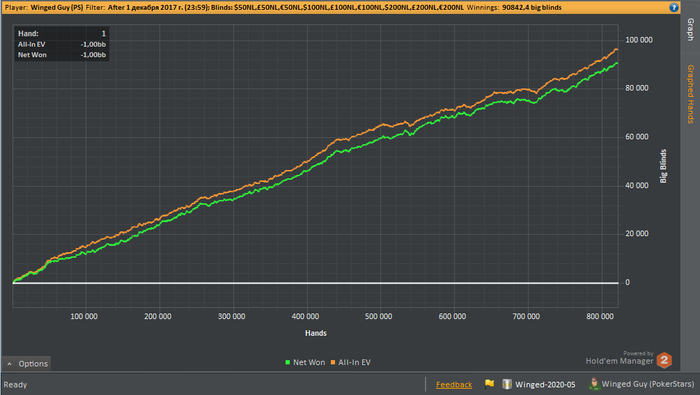Click the All-In EV -1,00bb info row
This screenshot has height=395, width=700.
(62, 44)
